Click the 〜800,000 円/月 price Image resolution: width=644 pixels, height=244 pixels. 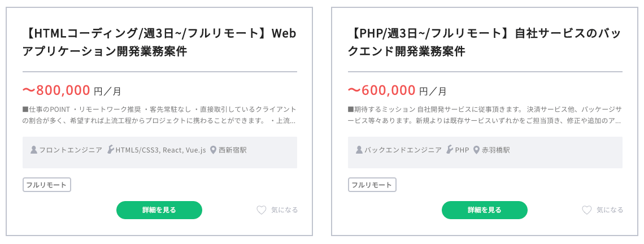[72, 90]
